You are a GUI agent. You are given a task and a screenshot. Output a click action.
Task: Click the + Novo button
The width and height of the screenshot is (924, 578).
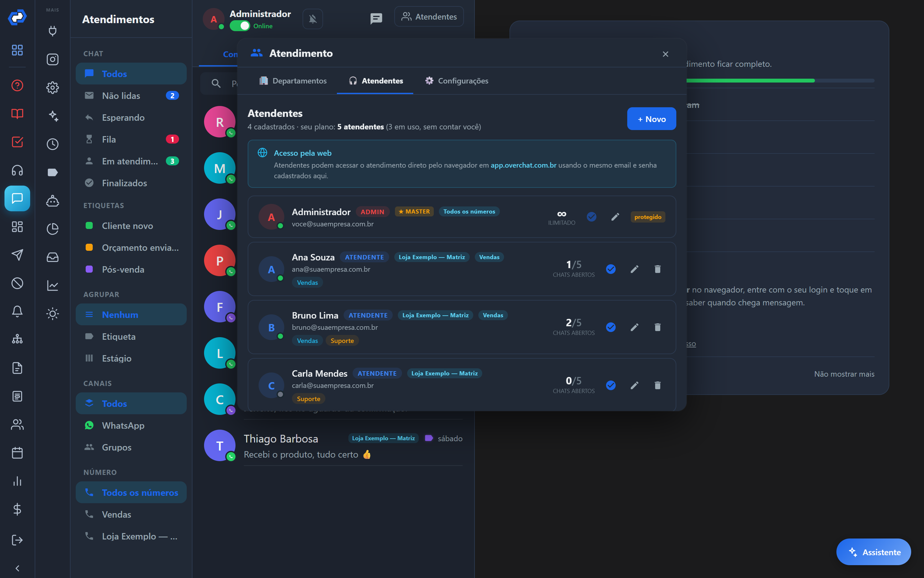click(x=651, y=119)
